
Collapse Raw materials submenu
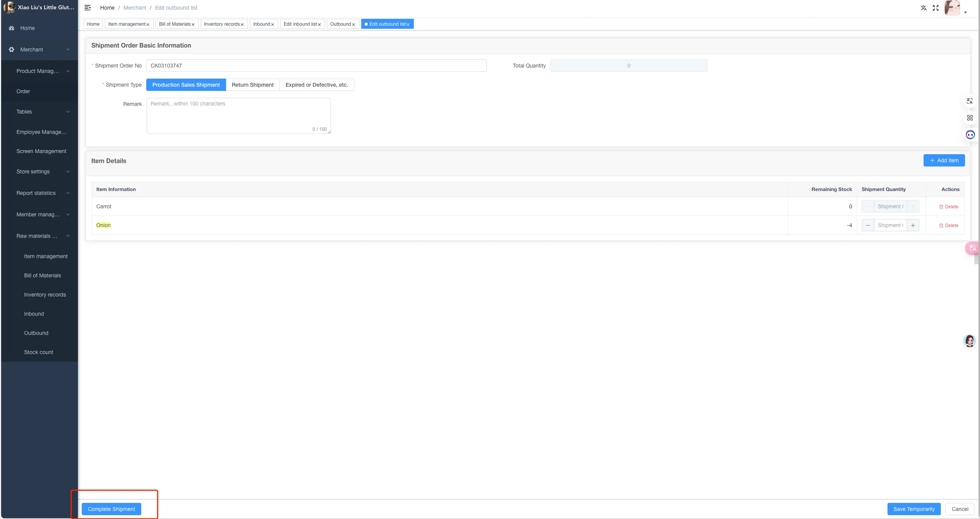coord(68,236)
